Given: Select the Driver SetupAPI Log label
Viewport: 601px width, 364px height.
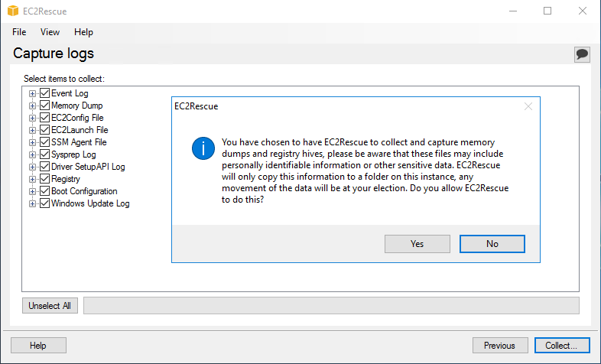Looking at the screenshot, I should (x=88, y=167).
